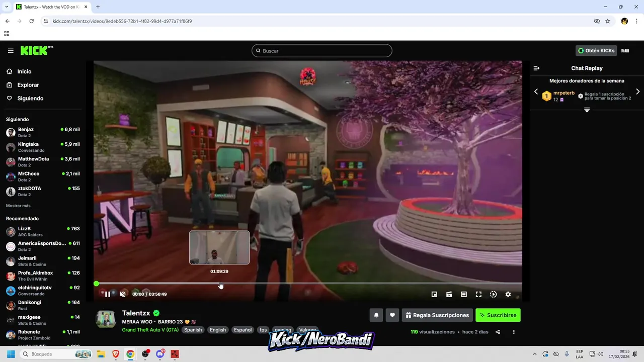Open ztokDOTA channel in sidebar

43,192
